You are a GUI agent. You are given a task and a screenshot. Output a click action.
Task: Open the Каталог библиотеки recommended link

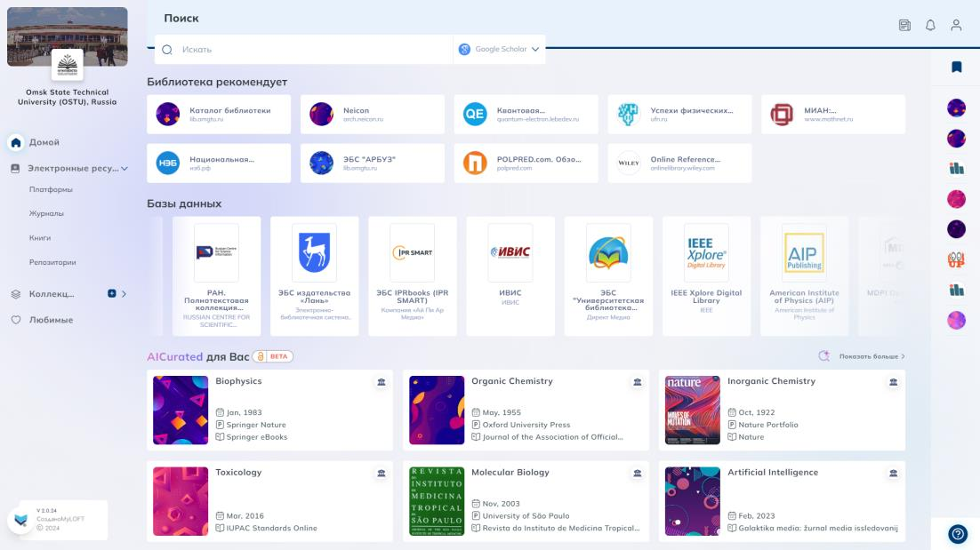[x=219, y=115]
